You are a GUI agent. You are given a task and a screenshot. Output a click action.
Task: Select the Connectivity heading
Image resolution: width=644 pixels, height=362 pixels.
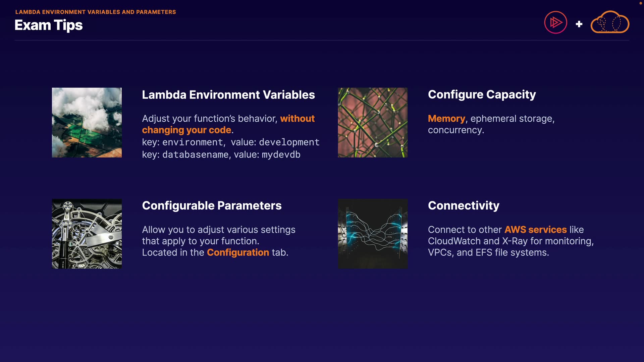[464, 205]
